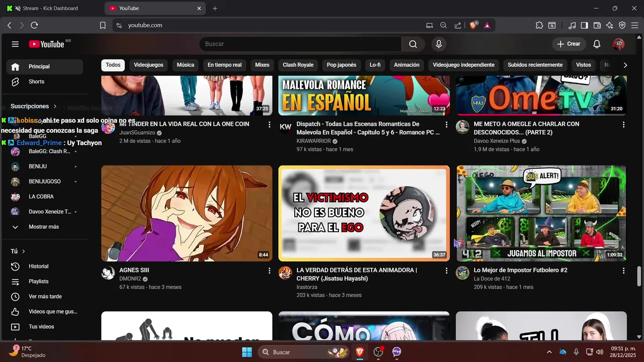Viewport: 644px width, 362px height.
Task: Open browser extensions puzzle icon
Action: (x=539, y=25)
